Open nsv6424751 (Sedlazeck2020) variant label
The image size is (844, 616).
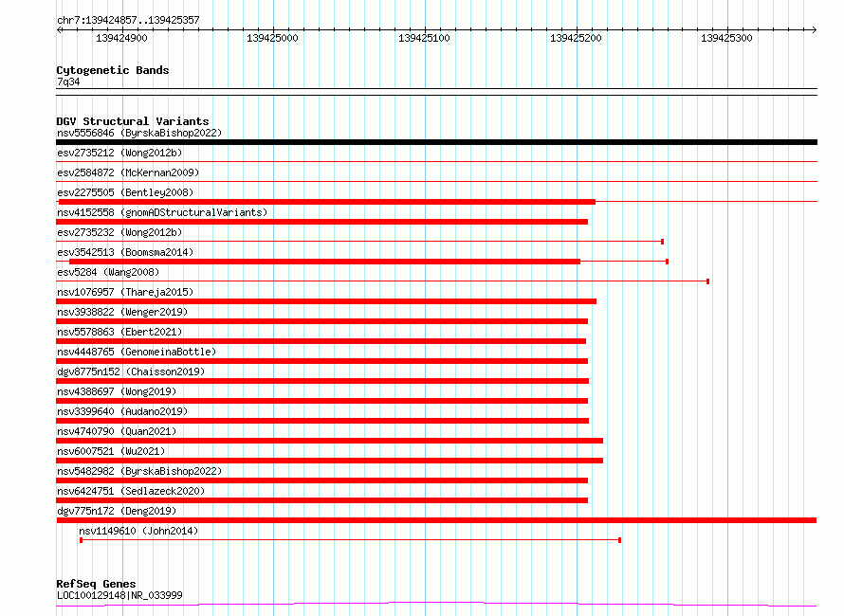(x=131, y=491)
